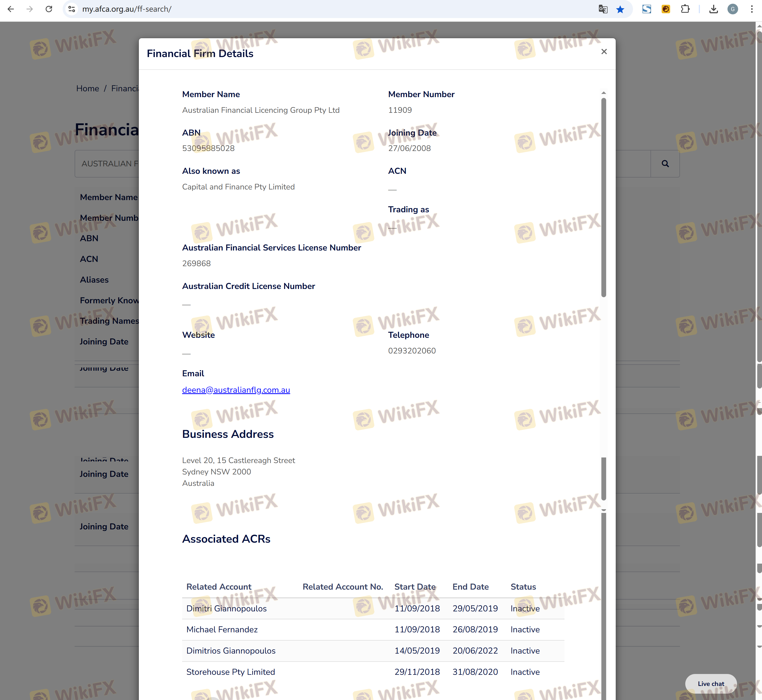
Task: Select the Storehouse Pty Limited row
Action: tap(230, 672)
